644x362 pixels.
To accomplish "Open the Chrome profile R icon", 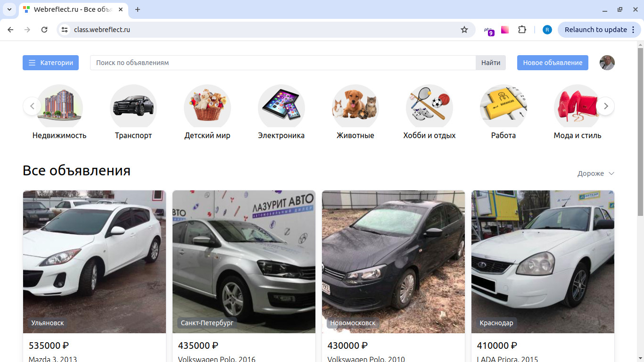I will click(547, 30).
